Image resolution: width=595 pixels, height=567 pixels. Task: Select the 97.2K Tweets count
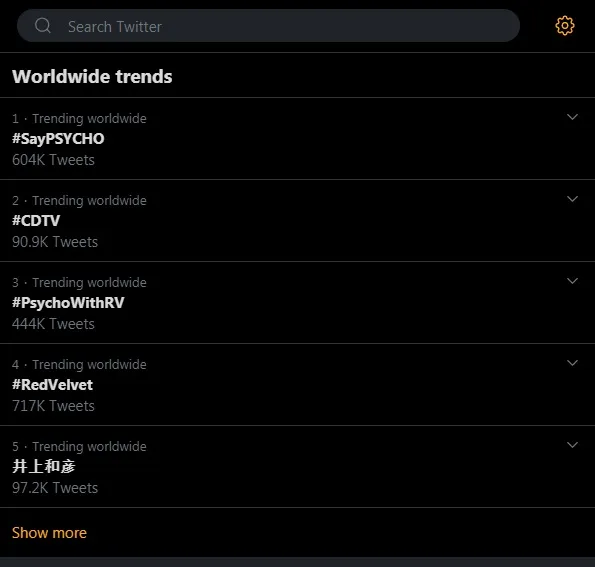click(55, 488)
